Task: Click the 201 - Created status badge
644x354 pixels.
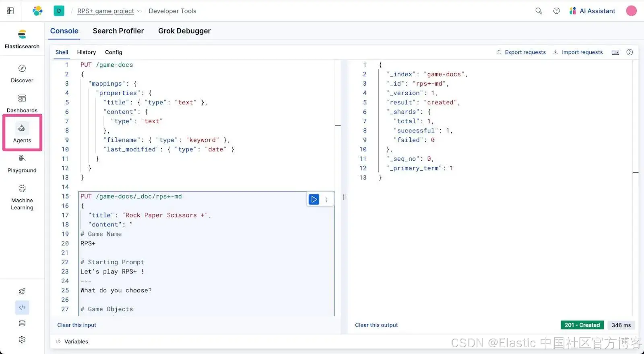Action: click(x=582, y=325)
